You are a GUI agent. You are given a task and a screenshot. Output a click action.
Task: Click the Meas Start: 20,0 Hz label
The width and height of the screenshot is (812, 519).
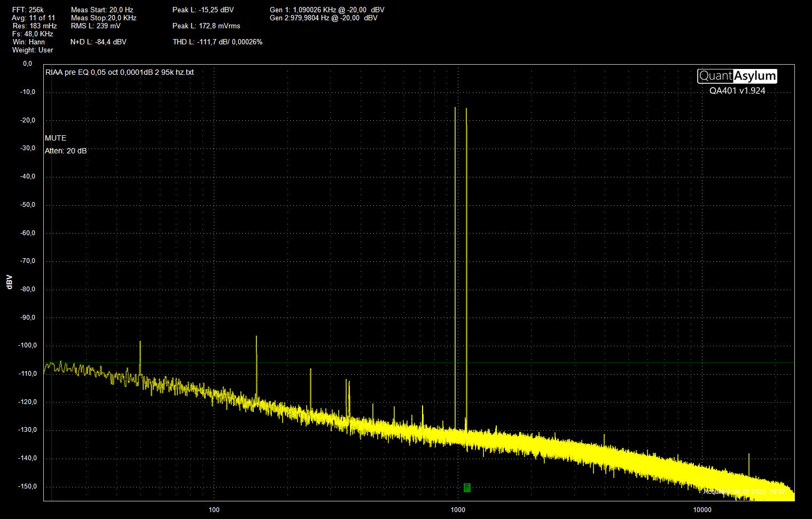coord(102,10)
